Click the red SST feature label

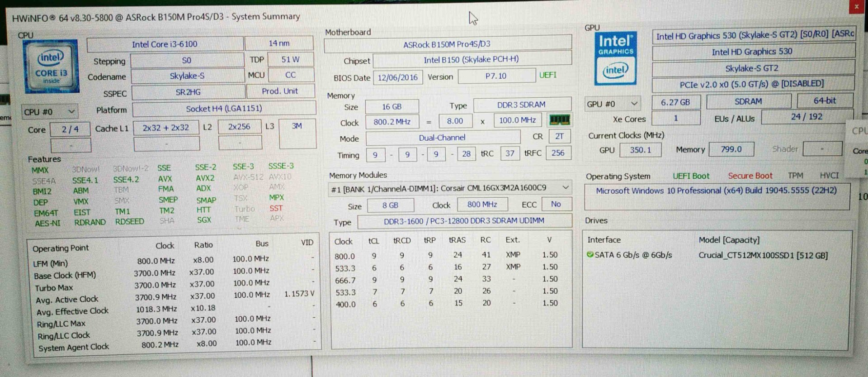[x=276, y=209]
